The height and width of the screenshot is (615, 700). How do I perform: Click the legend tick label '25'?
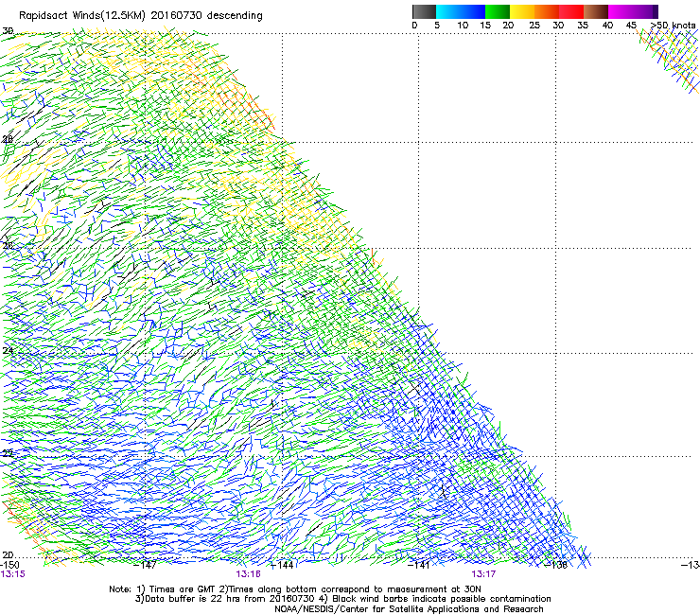point(534,26)
